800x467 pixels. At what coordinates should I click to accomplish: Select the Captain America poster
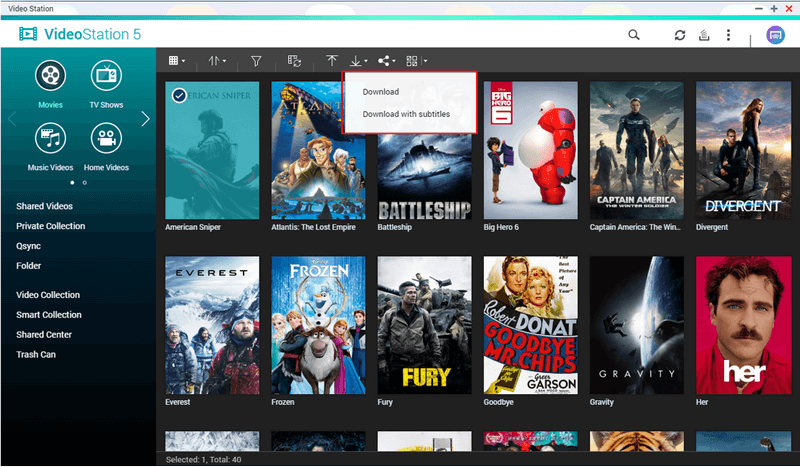click(637, 151)
